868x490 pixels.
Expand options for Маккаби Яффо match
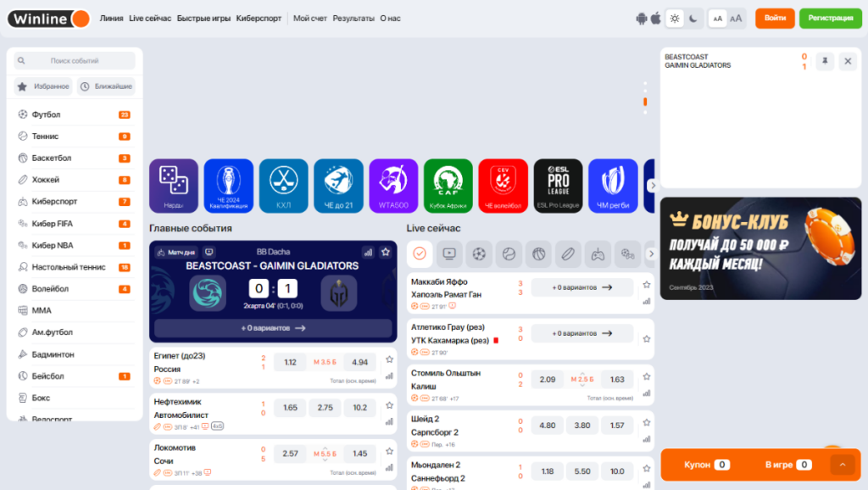tap(581, 287)
